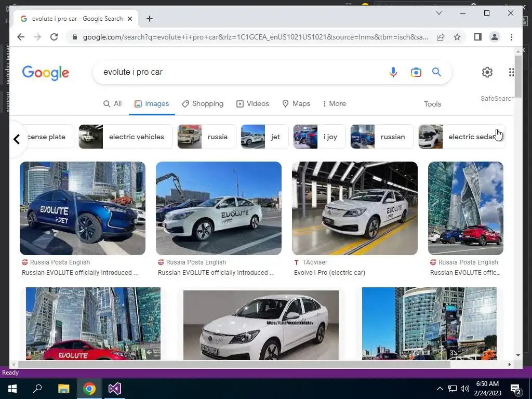Viewport: 532px width, 399px height.
Task: Click the horizontal scroll right arrow
Action: [509, 364]
